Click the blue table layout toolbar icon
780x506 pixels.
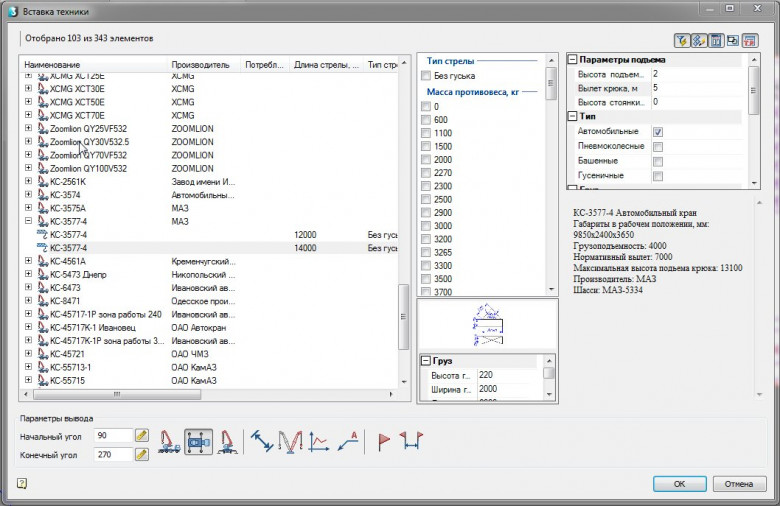point(716,41)
